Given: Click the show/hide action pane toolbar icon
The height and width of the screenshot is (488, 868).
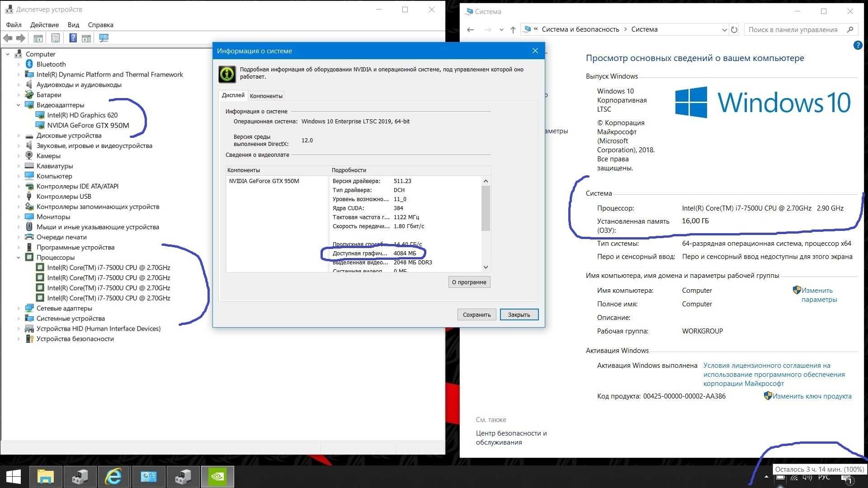Looking at the screenshot, I should coord(86,38).
